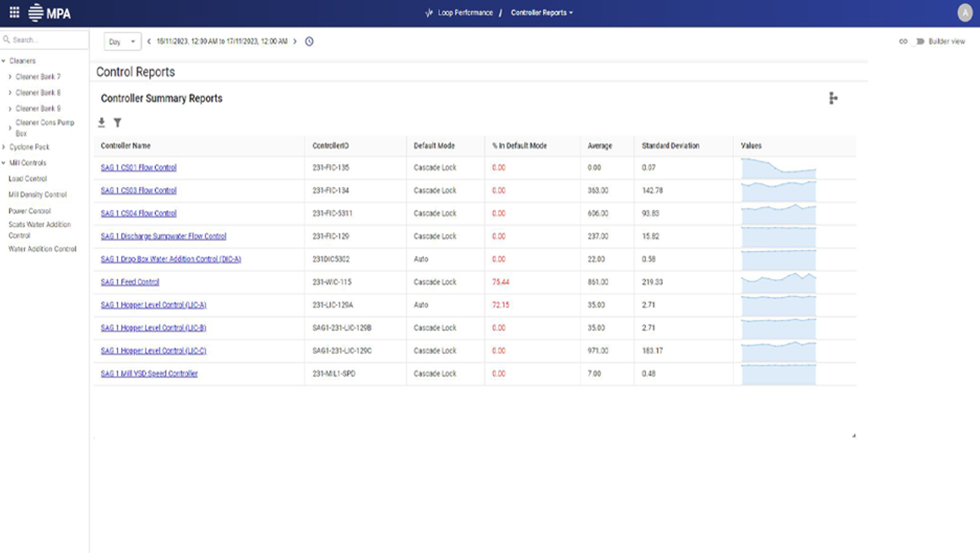Viewport: 980px width, 553px height.
Task: Open the user avatar menu
Action: click(x=965, y=12)
